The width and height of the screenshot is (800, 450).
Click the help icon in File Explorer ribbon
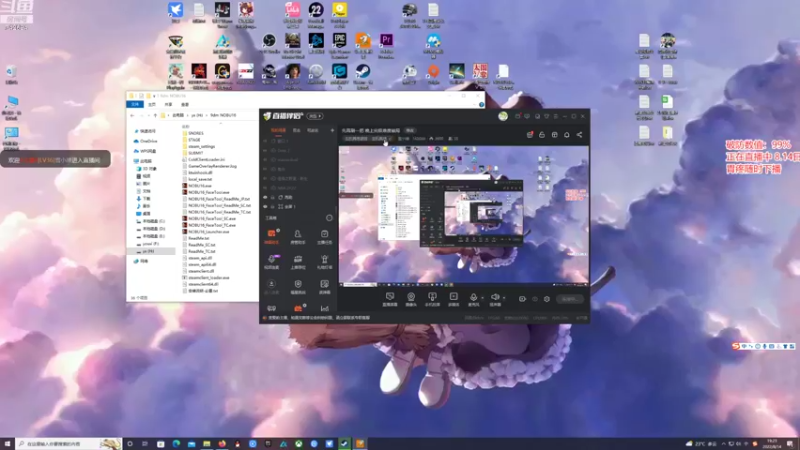pyautogui.click(x=481, y=104)
